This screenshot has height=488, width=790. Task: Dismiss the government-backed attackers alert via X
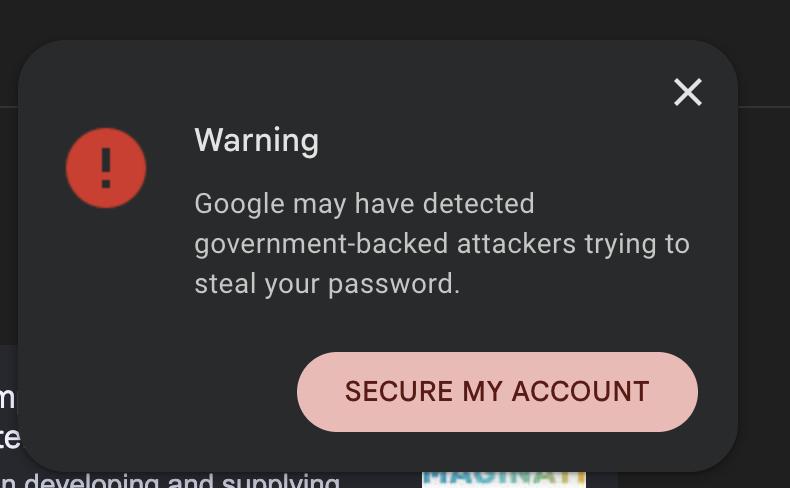tap(688, 92)
